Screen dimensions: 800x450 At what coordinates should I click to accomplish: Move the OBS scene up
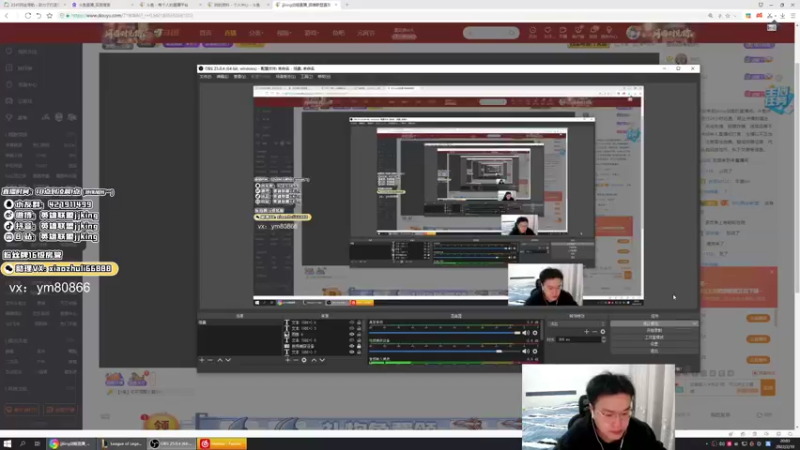pyautogui.click(x=220, y=360)
